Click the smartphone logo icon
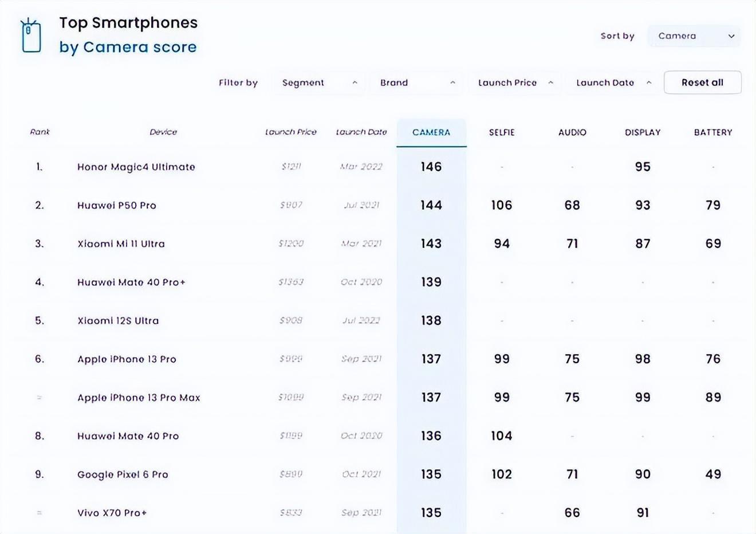The image size is (756, 534). click(x=31, y=36)
